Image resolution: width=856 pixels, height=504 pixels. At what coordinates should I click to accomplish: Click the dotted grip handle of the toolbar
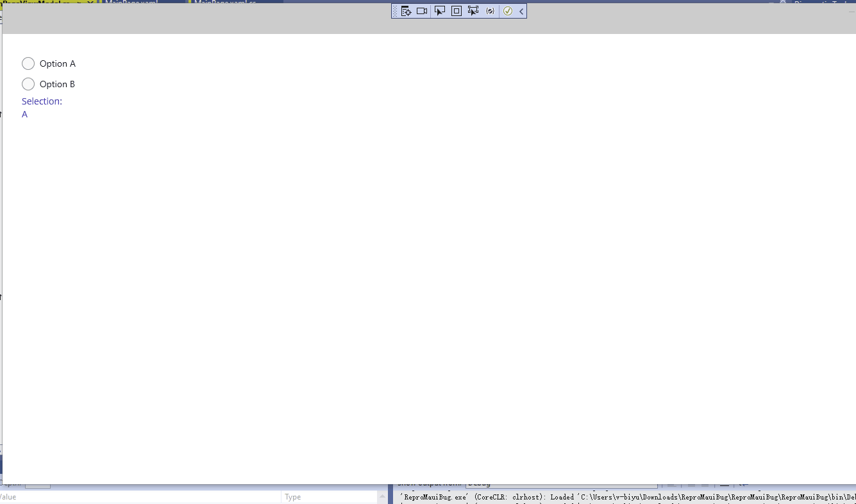coord(396,11)
